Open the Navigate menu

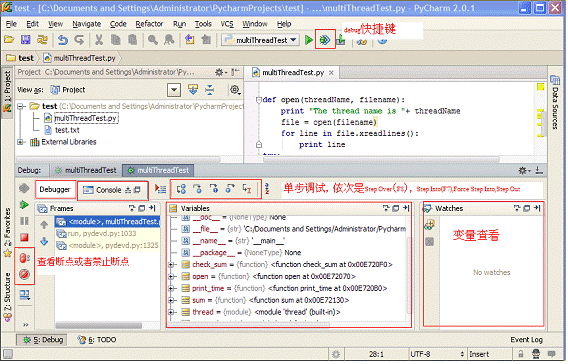87,24
